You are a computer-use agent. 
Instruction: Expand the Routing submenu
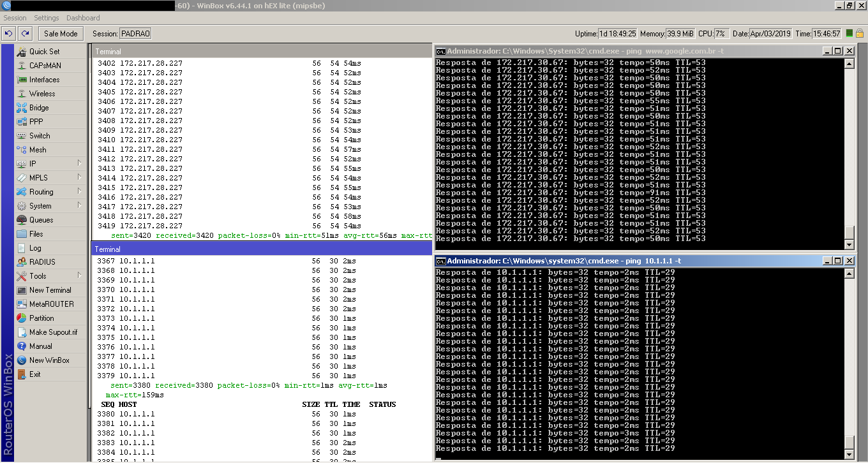click(x=50, y=192)
